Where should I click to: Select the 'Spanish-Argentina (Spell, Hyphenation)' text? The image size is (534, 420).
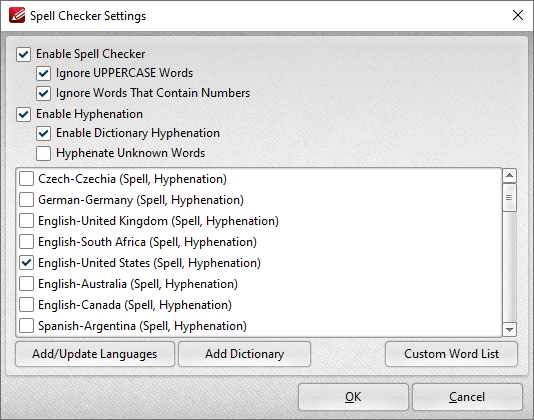[x=142, y=326]
